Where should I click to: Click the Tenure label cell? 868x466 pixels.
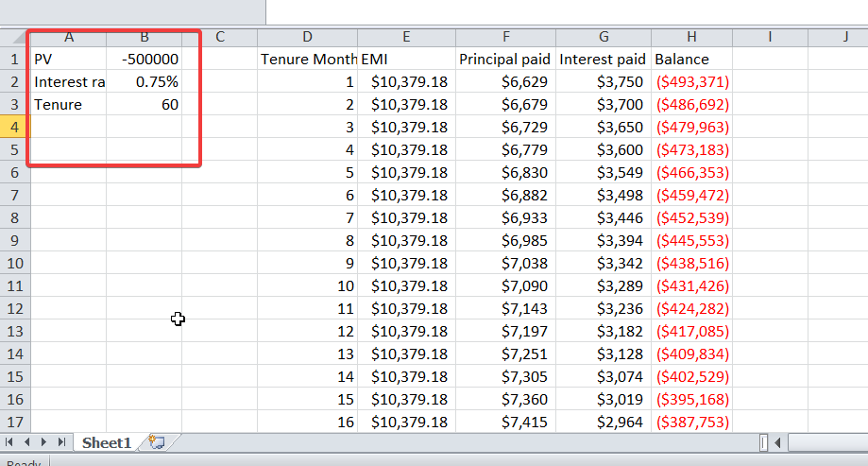pyautogui.click(x=69, y=104)
